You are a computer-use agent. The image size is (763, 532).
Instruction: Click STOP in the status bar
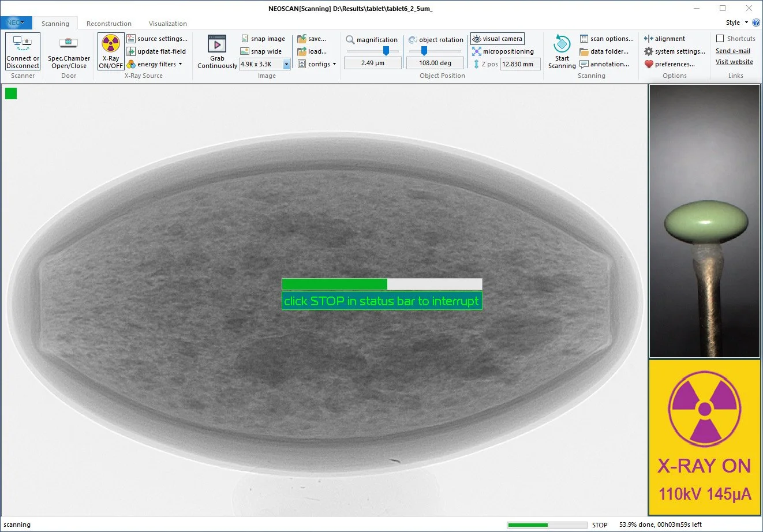[x=600, y=525]
